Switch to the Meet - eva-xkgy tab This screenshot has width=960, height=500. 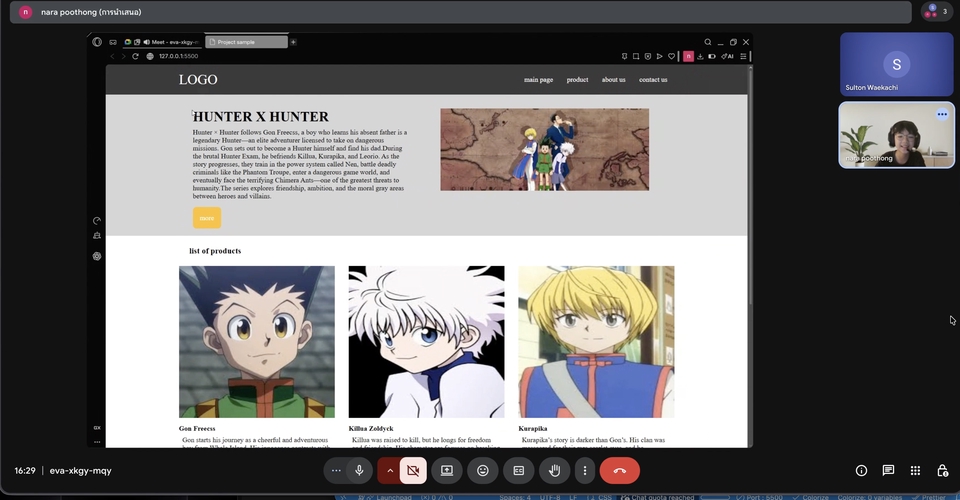(162, 42)
